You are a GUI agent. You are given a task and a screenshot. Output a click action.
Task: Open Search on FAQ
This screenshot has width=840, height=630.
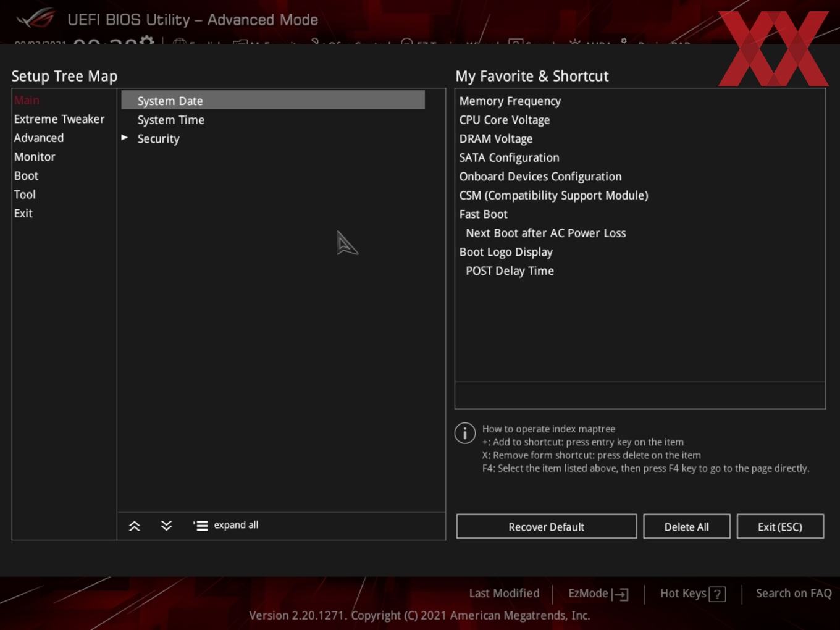tap(794, 594)
